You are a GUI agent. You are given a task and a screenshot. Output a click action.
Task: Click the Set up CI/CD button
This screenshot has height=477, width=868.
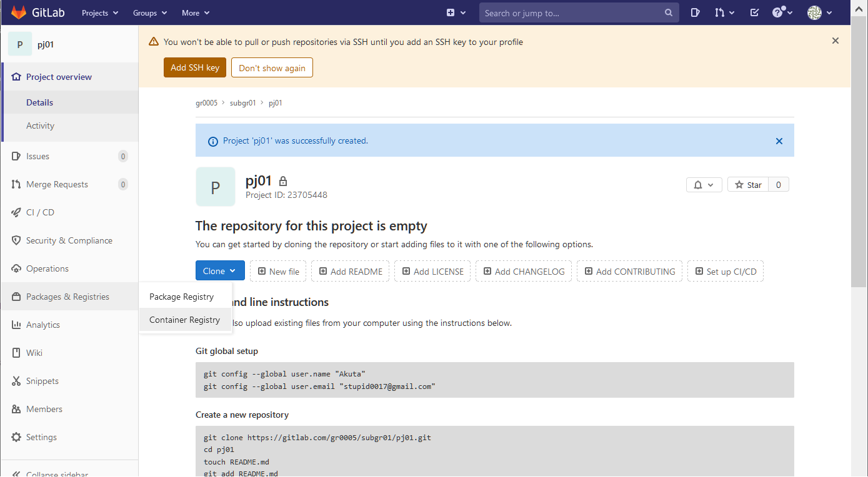pyautogui.click(x=726, y=271)
